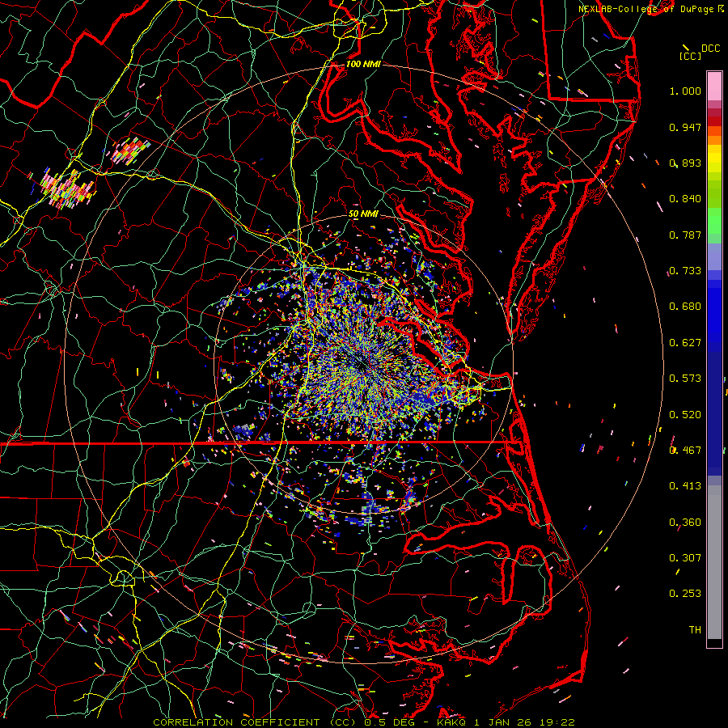The width and height of the screenshot is (728, 728).
Task: Click the 0.307 value on the color scale
Action: 685,558
